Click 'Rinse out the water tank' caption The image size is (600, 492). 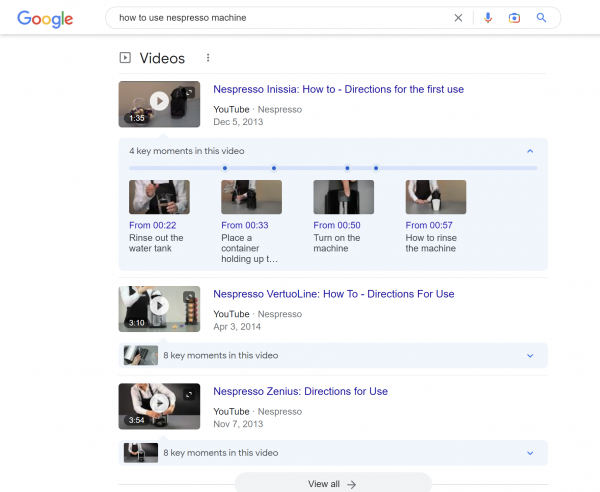[156, 243]
